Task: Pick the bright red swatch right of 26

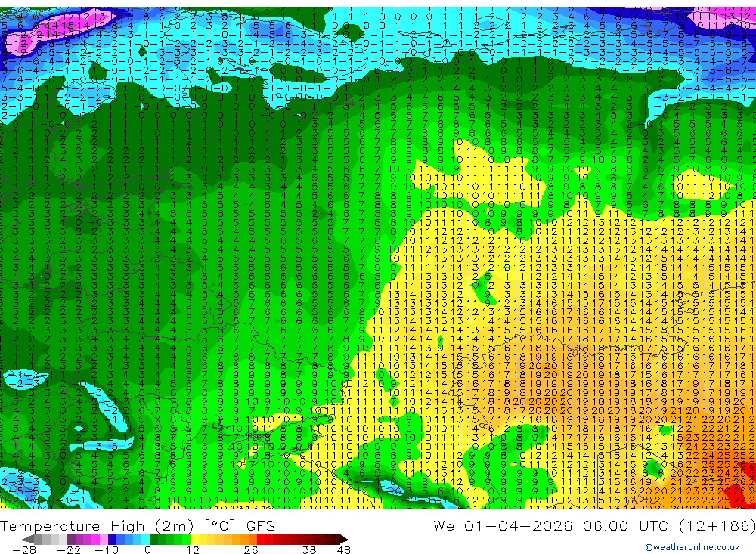Action: pyautogui.click(x=262, y=539)
